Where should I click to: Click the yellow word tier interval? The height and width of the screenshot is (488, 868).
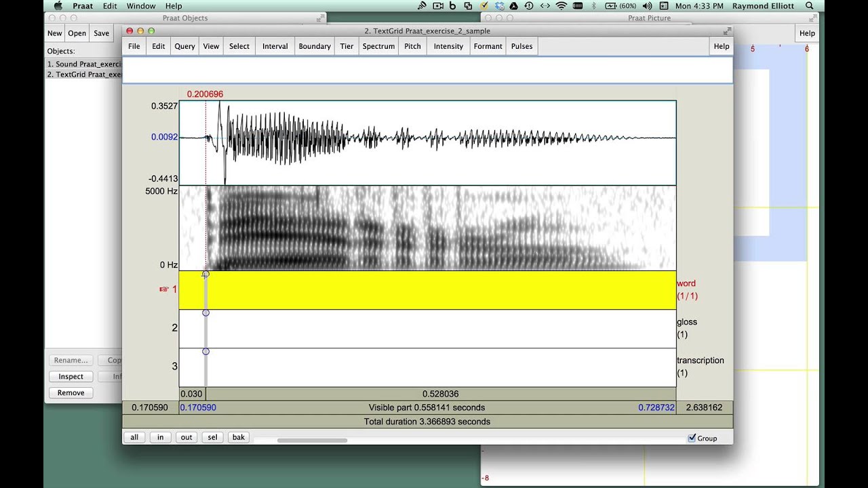point(441,290)
